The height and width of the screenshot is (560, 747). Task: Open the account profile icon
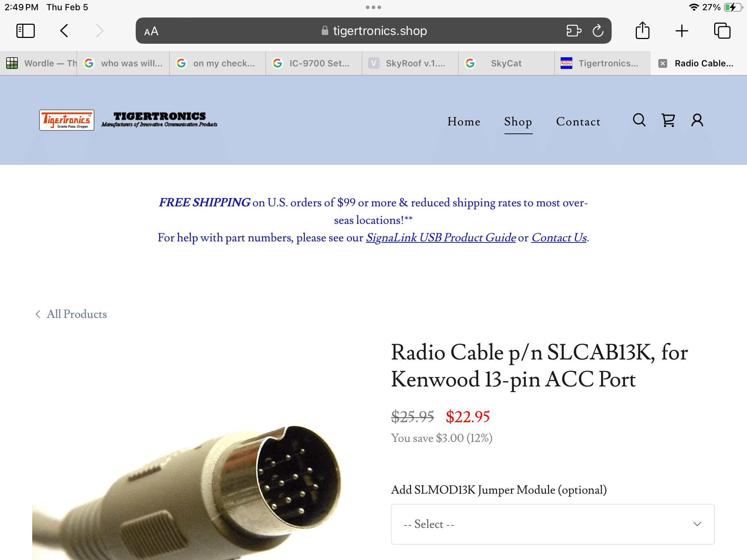tap(697, 120)
